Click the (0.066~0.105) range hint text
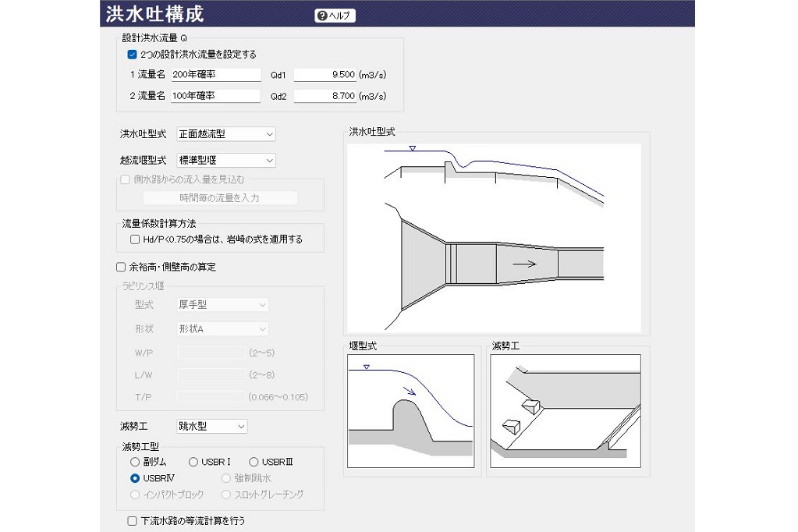The height and width of the screenshot is (532, 798). click(x=278, y=397)
